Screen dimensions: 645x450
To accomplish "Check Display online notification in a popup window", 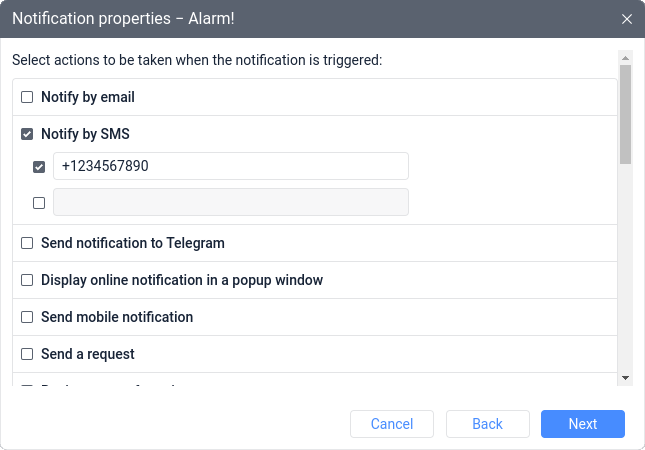I will tap(27, 280).
